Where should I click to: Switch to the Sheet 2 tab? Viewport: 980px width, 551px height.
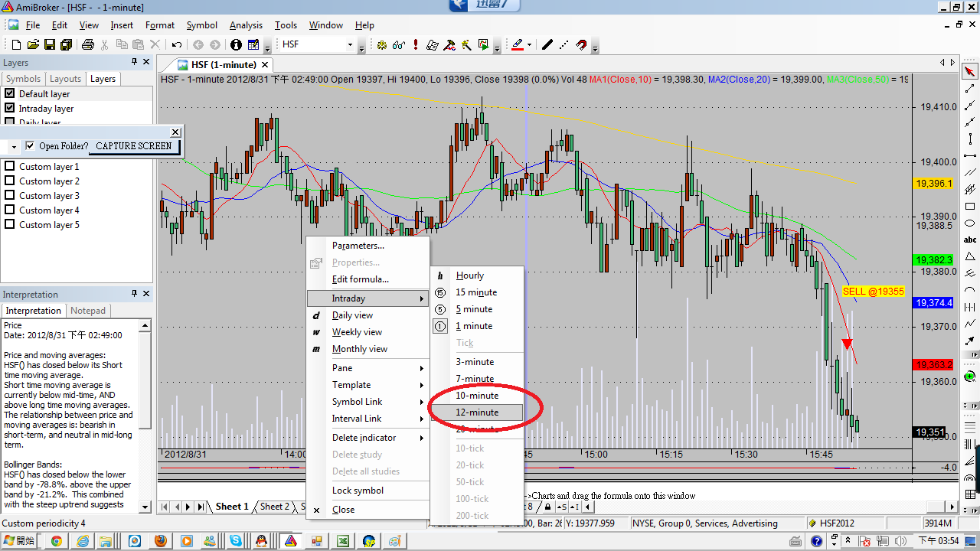click(x=274, y=506)
